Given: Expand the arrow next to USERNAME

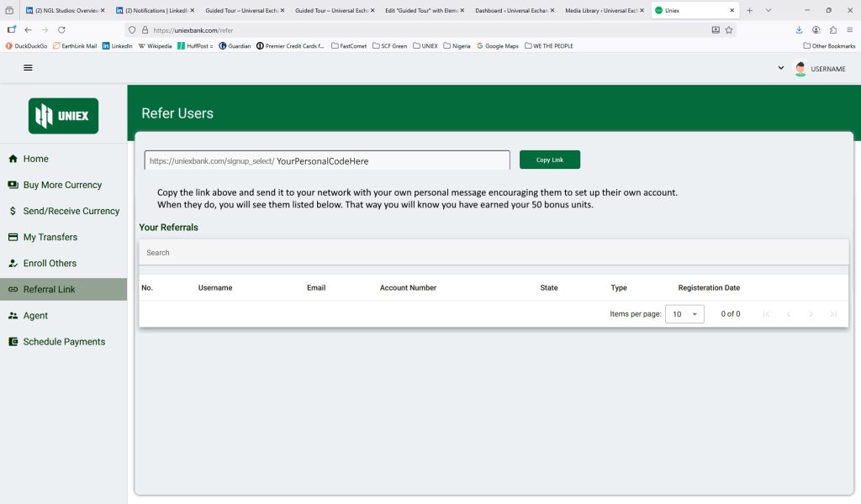Looking at the screenshot, I should pos(780,68).
